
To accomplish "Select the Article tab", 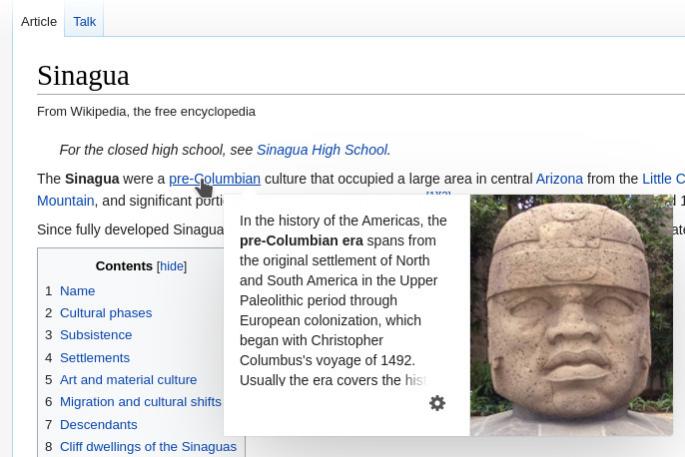I will click(39, 21).
